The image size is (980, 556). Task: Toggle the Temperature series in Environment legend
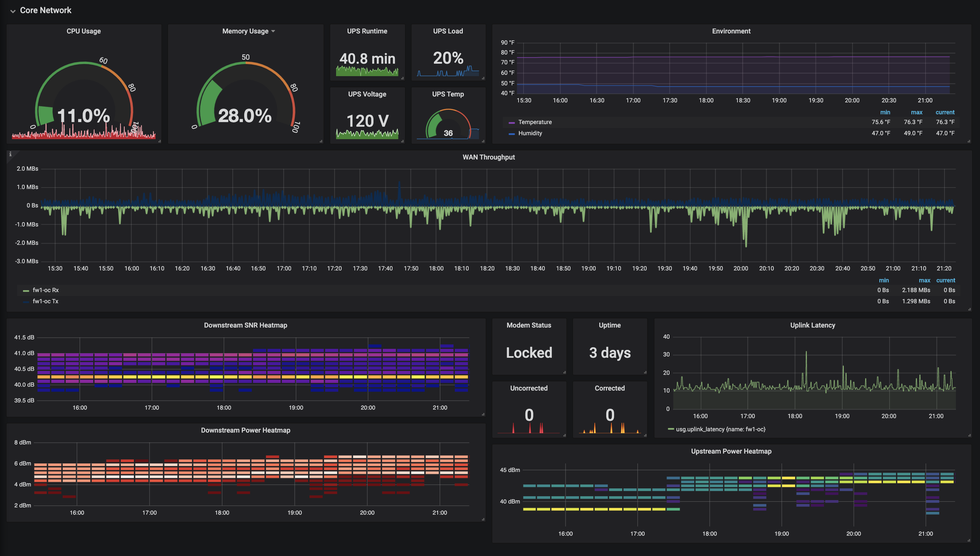535,122
